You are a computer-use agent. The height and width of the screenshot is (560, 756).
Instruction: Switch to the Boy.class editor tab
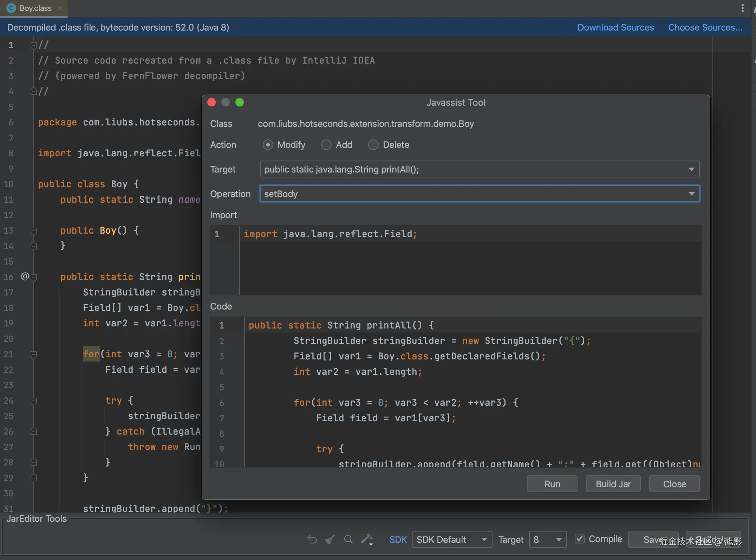pyautogui.click(x=35, y=8)
